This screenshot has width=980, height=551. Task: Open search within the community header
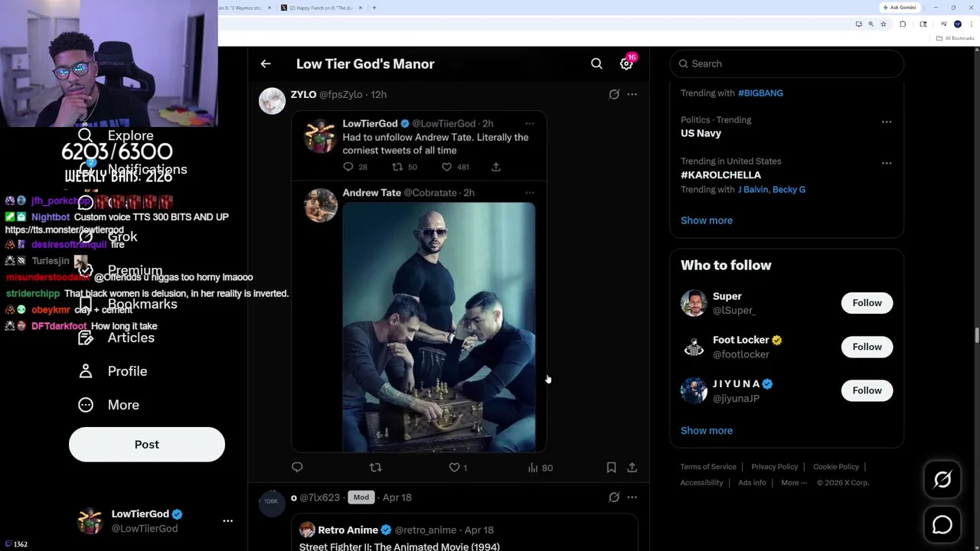(x=596, y=64)
